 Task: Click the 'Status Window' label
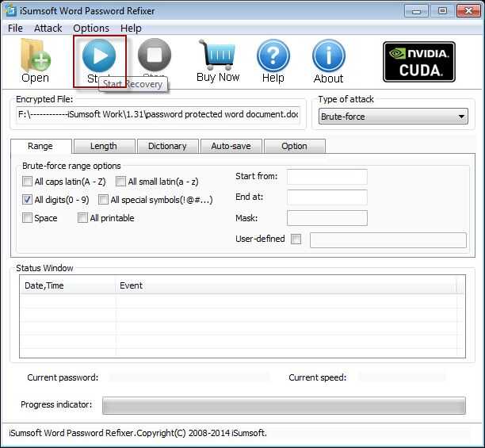tap(44, 268)
